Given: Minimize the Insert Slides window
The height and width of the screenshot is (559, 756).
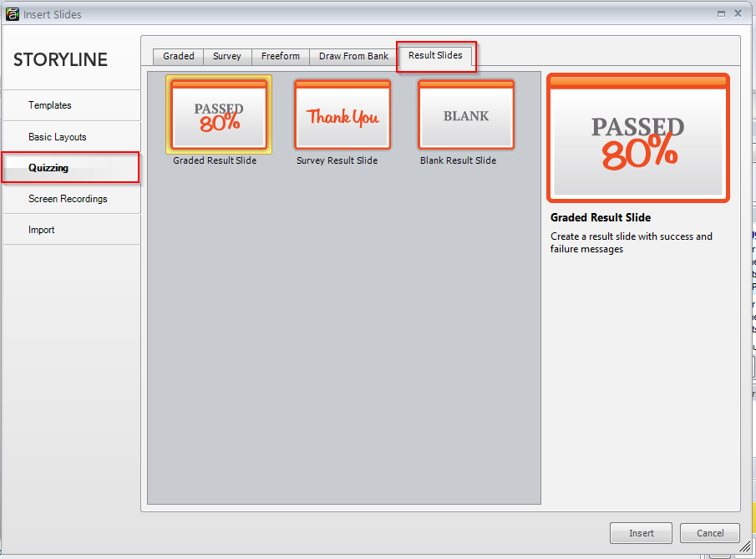Looking at the screenshot, I should [x=719, y=13].
